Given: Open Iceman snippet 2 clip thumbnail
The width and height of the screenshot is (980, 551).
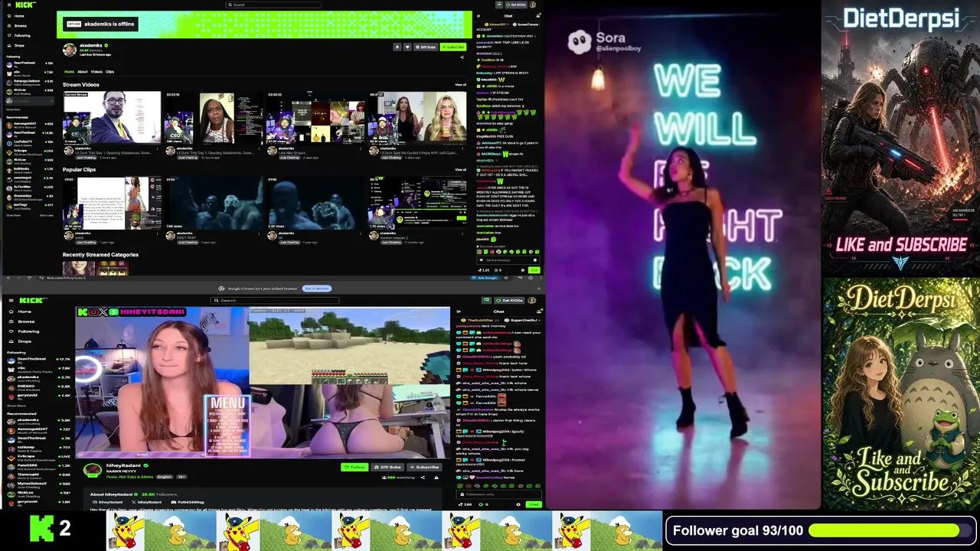Looking at the screenshot, I should pyautogui.click(x=417, y=203).
